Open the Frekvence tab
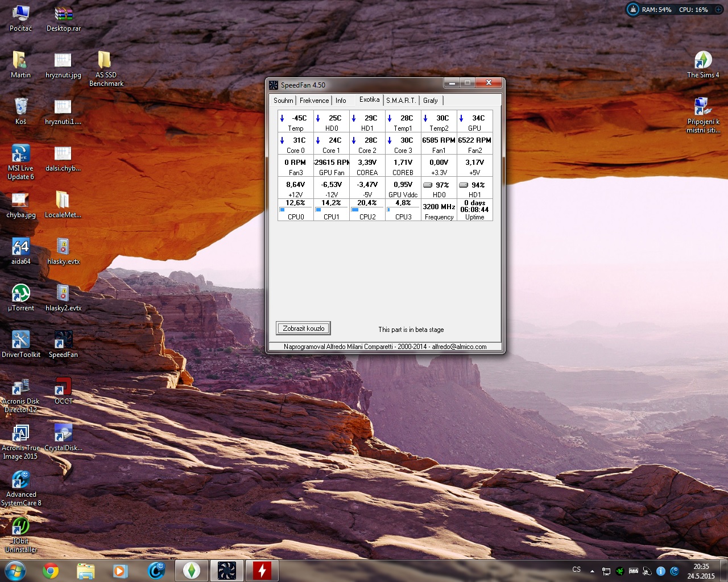Viewport: 728px width, 582px height. point(314,101)
